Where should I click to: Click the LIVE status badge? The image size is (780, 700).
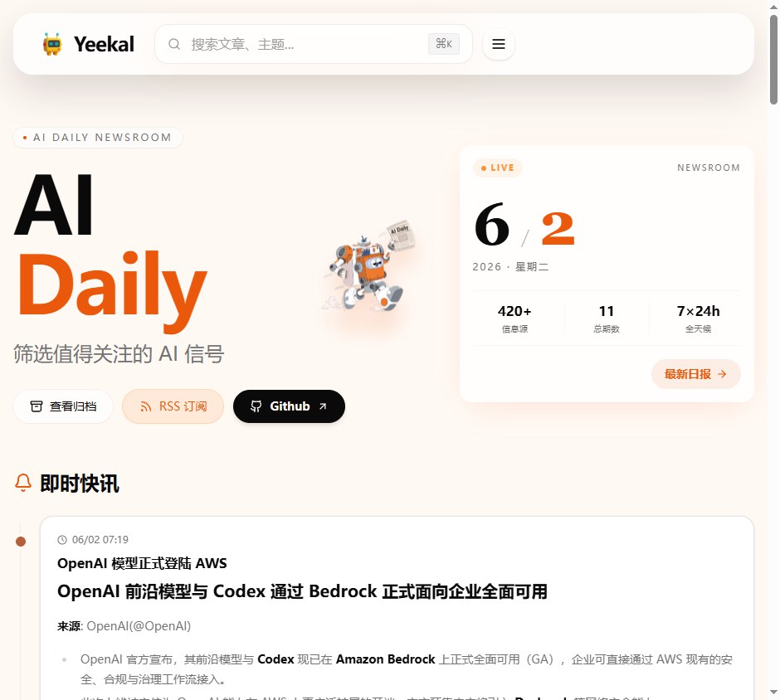pyautogui.click(x=497, y=168)
